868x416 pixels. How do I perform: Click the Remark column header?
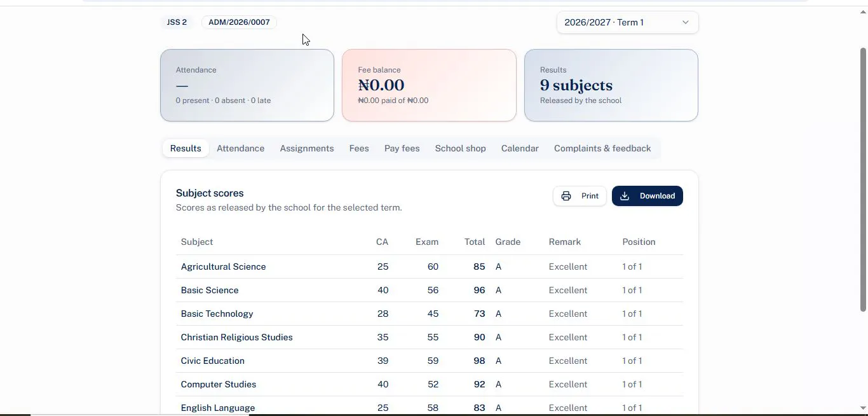(x=565, y=242)
